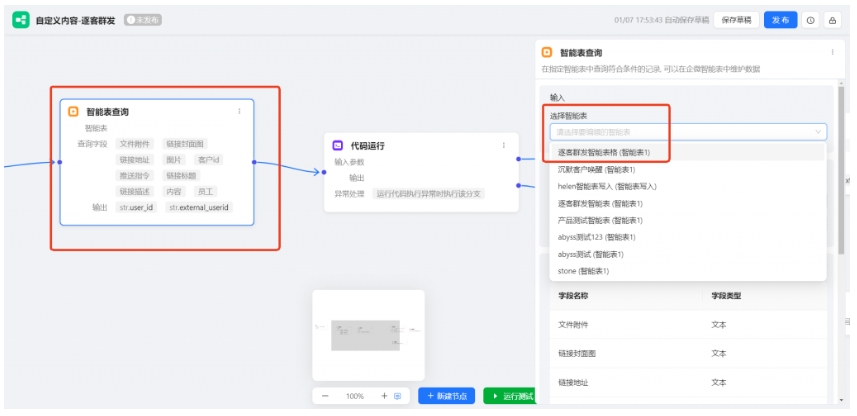This screenshot has height=416, width=857.
Task: Click the 图片 tag in query node
Action: click(174, 160)
